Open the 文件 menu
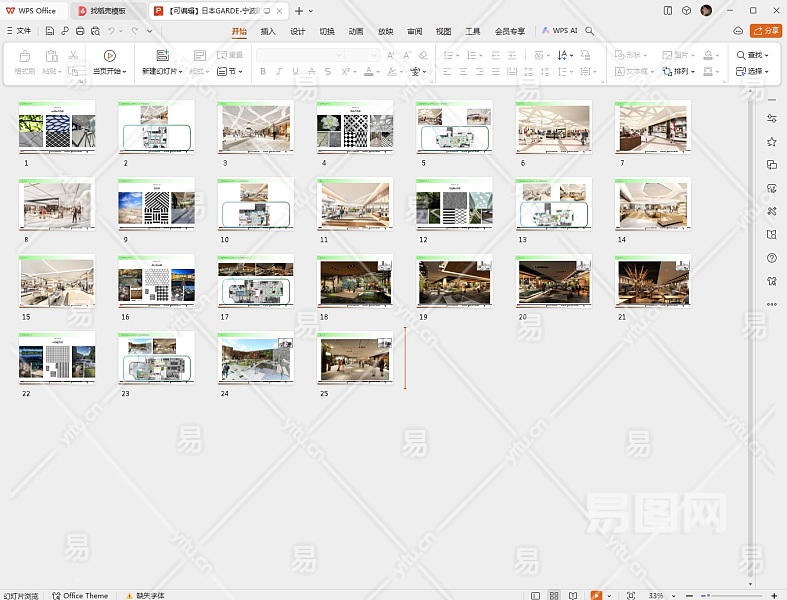 click(x=19, y=31)
